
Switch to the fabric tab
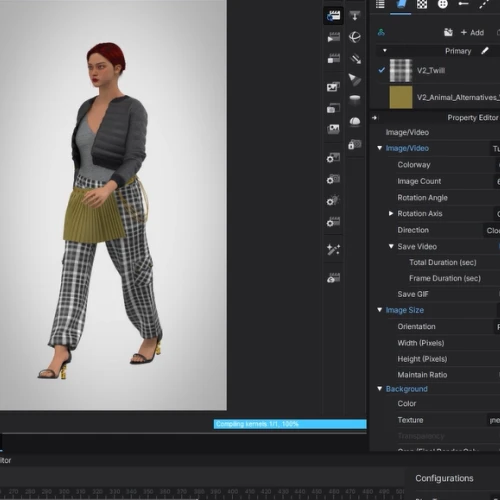coord(401,4)
